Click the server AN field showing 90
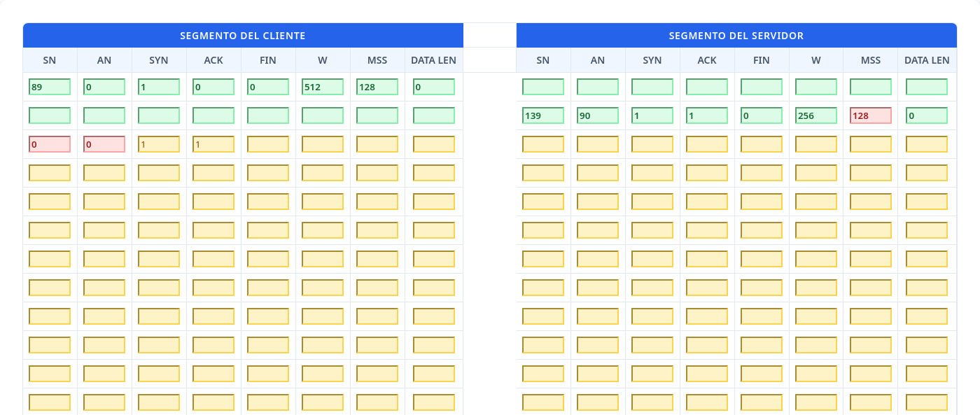Viewport: 980px width, 415px height. [x=598, y=115]
